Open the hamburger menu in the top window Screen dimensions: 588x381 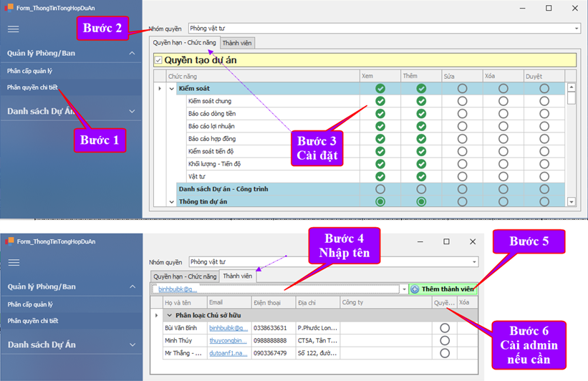(13, 29)
